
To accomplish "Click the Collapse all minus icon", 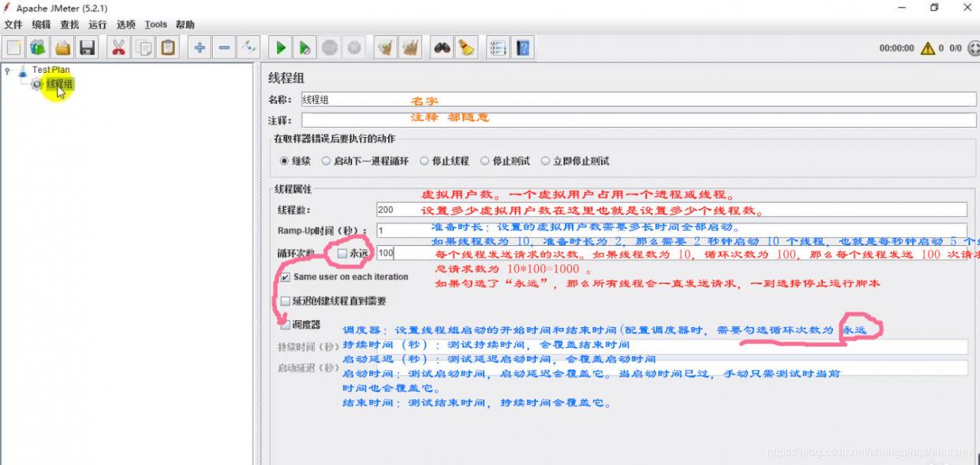I will pos(224,47).
